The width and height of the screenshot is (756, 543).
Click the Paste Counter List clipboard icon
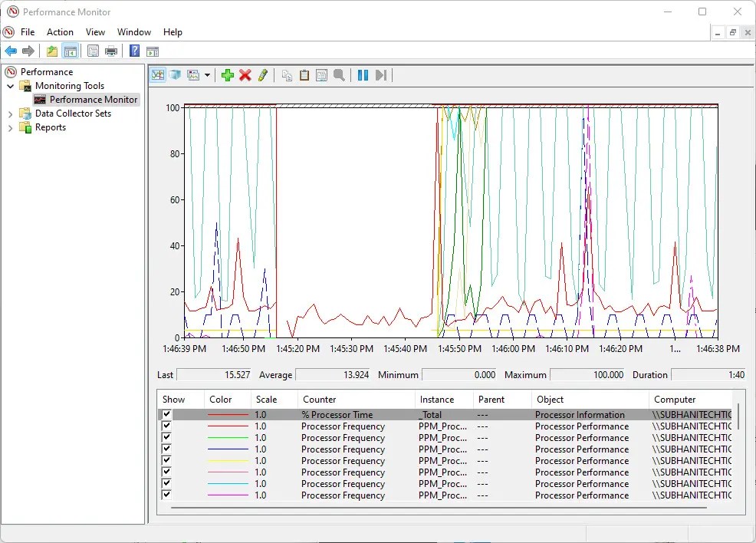coord(304,75)
